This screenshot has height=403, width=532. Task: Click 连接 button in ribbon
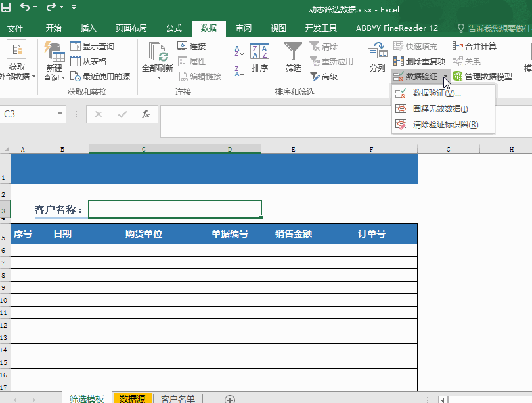(192, 46)
